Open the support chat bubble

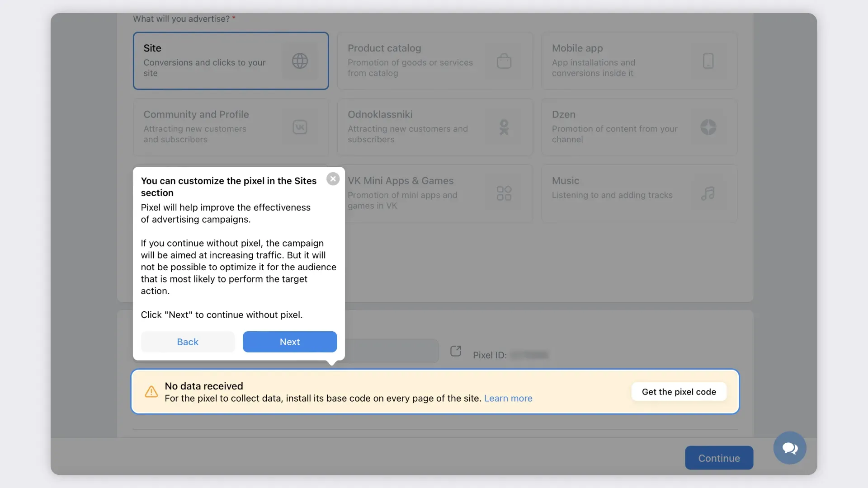[789, 448]
